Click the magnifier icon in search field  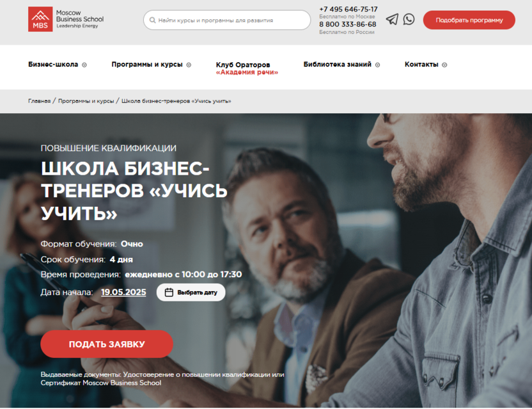[x=153, y=20]
